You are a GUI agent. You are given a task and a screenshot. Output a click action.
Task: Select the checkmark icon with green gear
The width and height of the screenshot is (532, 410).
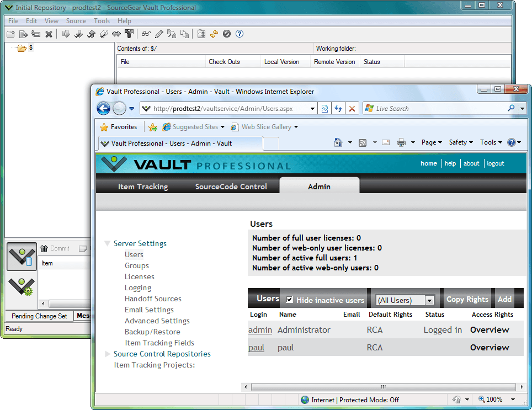click(22, 286)
